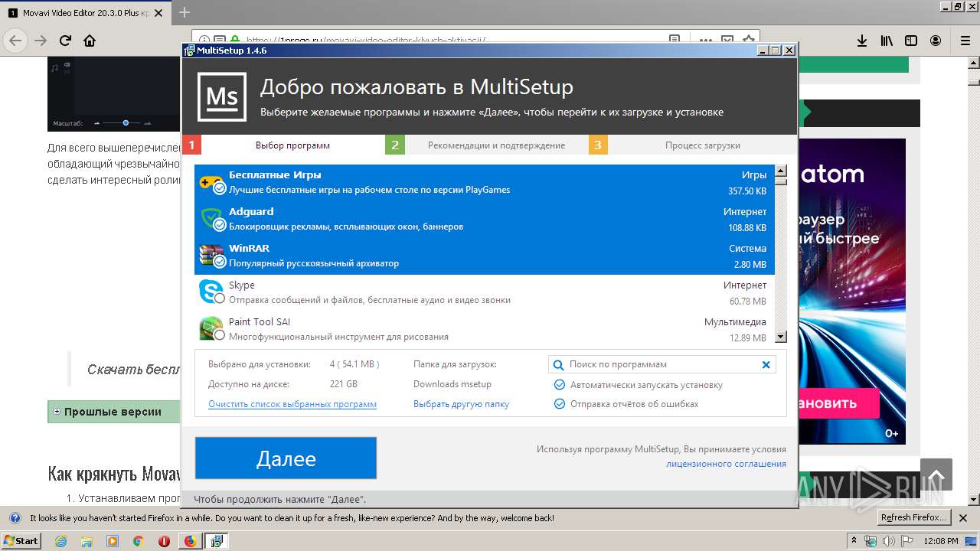The width and height of the screenshot is (980, 551).
Task: Open Firefox library icon
Action: [887, 41]
